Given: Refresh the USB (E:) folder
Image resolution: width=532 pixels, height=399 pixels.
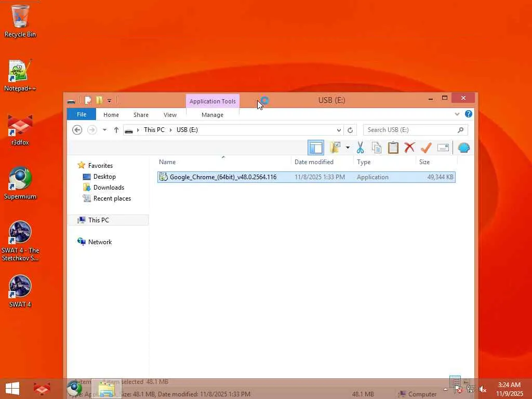Looking at the screenshot, I should coord(350,130).
